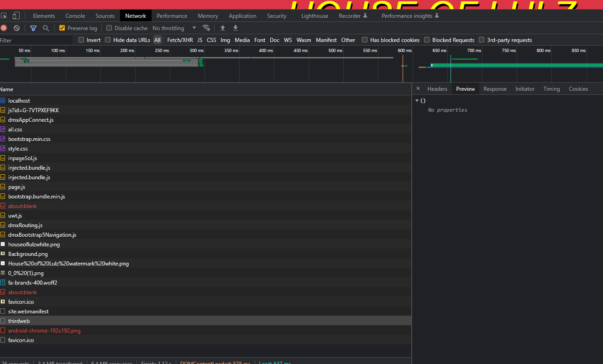This screenshot has width=603, height=364.
Task: Import a HAR file via the upload icon
Action: (222, 28)
